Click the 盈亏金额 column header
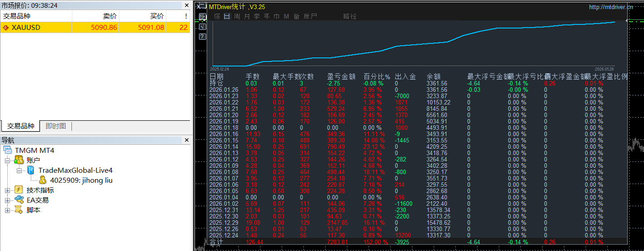644x251 pixels. [x=341, y=77]
